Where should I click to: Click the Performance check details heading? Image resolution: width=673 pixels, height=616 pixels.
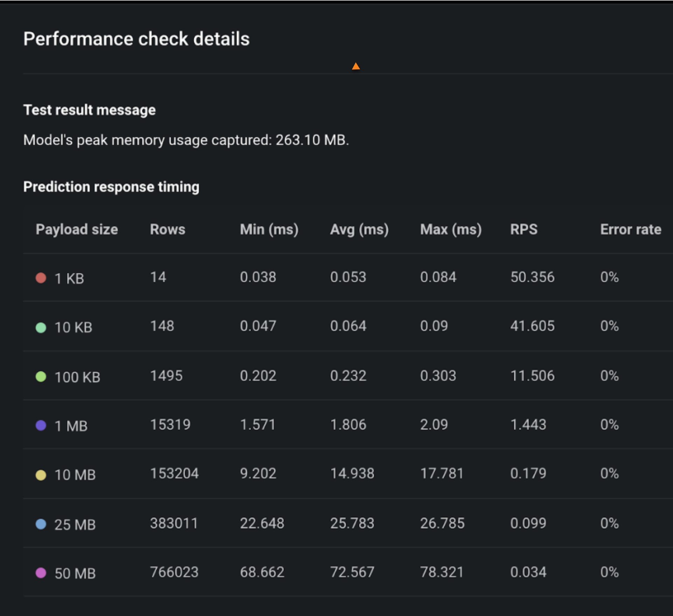[x=136, y=39]
